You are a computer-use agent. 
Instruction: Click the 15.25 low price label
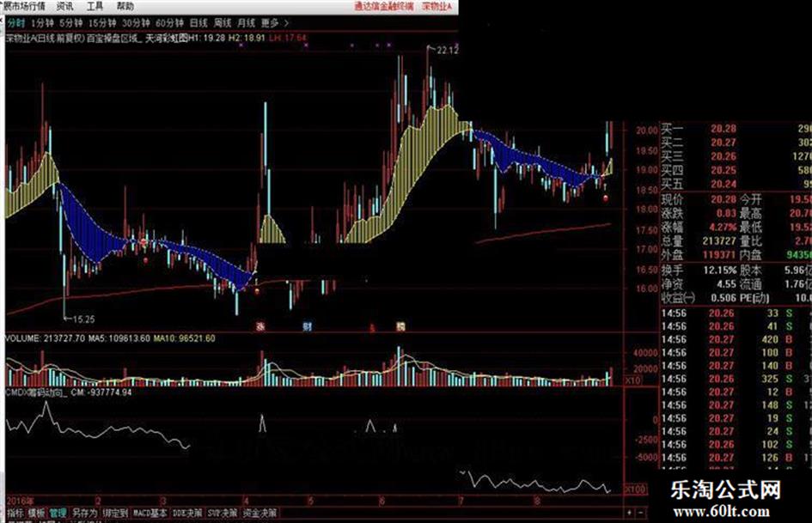click(83, 319)
